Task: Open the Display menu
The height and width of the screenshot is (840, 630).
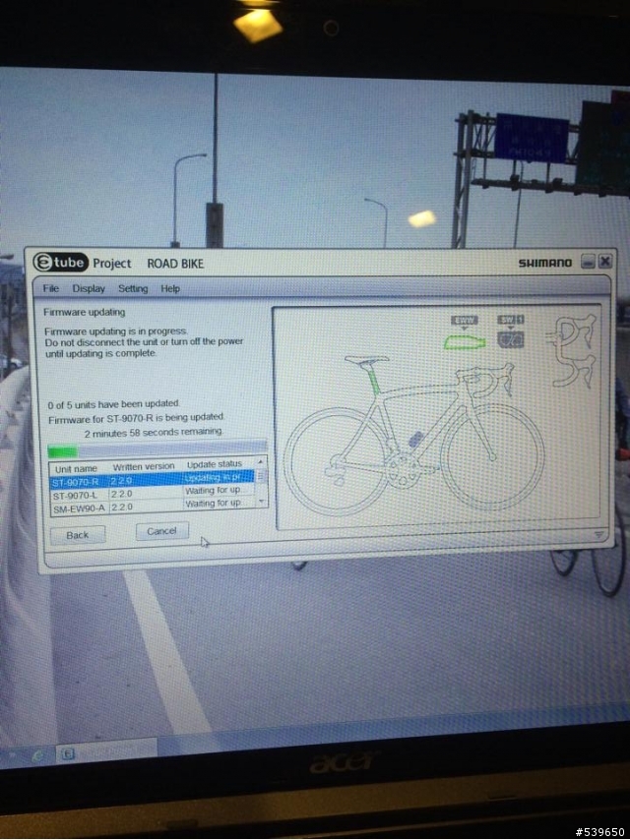Action: [89, 288]
